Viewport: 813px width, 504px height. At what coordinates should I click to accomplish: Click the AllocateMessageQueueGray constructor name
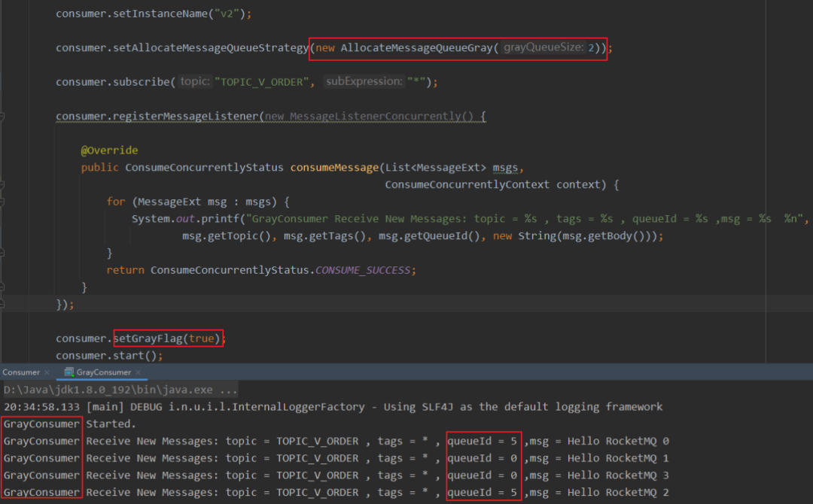click(x=416, y=47)
